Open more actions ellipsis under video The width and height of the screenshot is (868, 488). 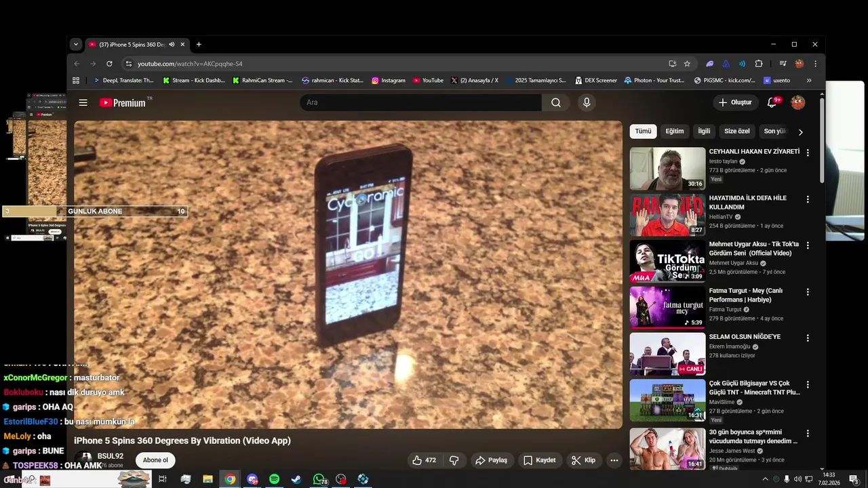(x=614, y=460)
